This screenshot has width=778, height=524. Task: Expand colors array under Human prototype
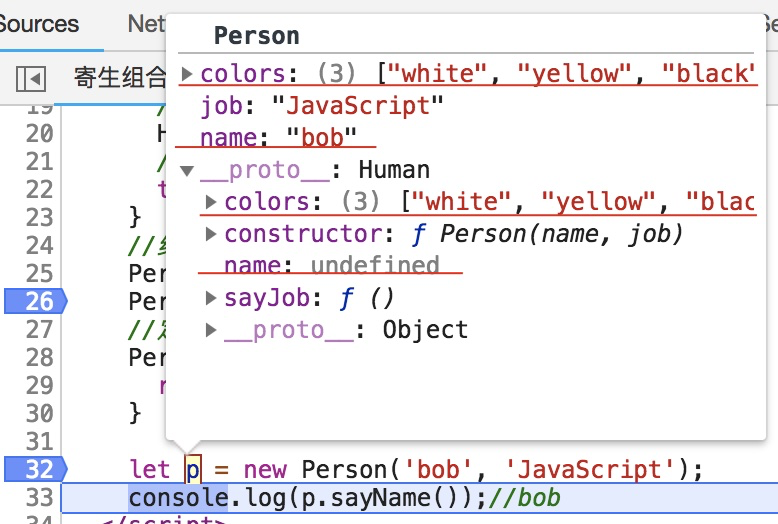[x=211, y=202]
